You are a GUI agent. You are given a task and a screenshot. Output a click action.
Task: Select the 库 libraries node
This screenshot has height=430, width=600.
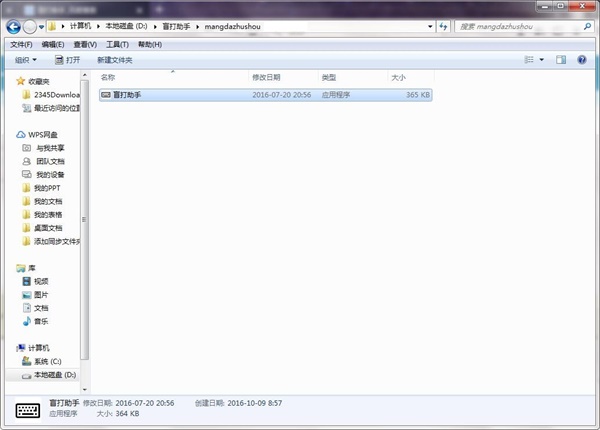coord(26,268)
